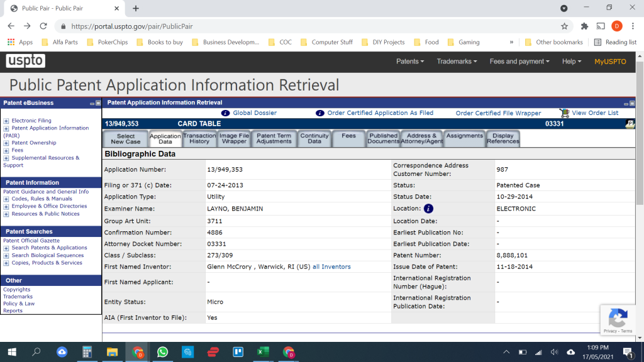Open the Published Documents tab
644x362 pixels.
[x=383, y=138]
